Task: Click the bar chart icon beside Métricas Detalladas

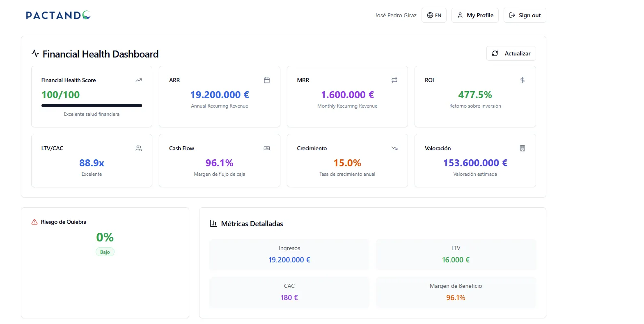Action: [x=213, y=223]
